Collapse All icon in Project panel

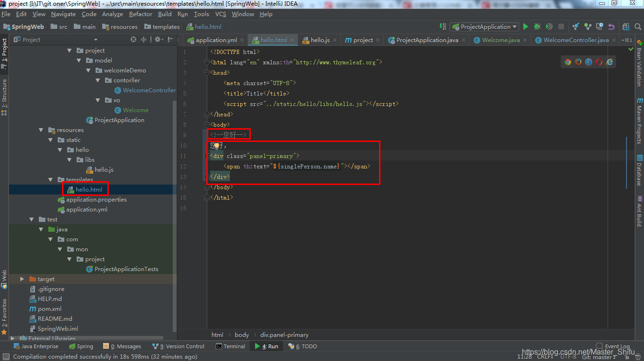pyautogui.click(x=144, y=40)
